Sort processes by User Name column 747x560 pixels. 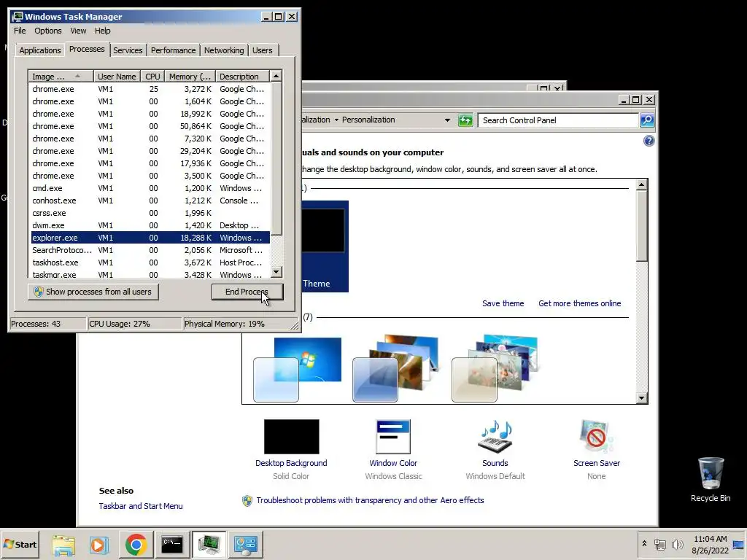(x=117, y=76)
